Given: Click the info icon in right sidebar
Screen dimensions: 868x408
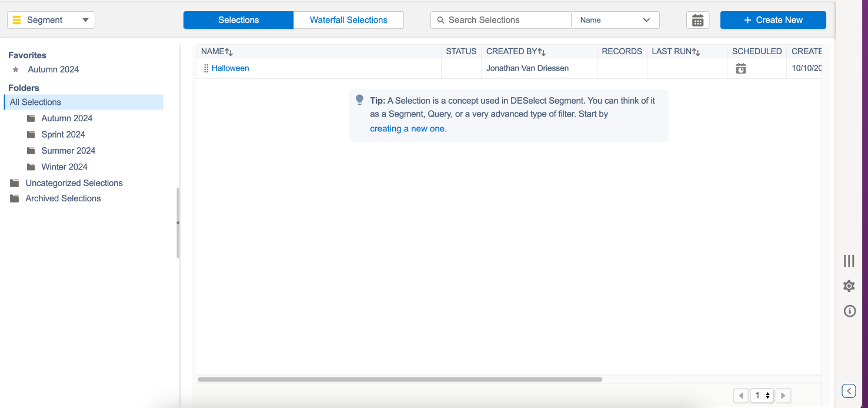Looking at the screenshot, I should [849, 311].
